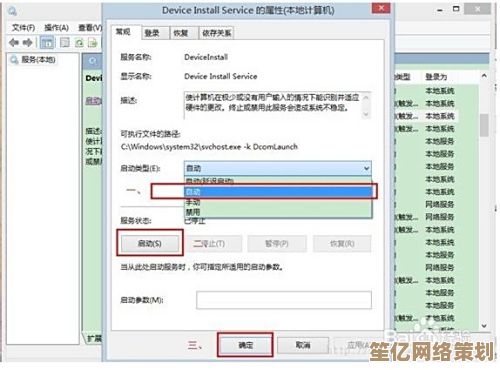Click the service name value DeviceInstall

tap(206, 57)
